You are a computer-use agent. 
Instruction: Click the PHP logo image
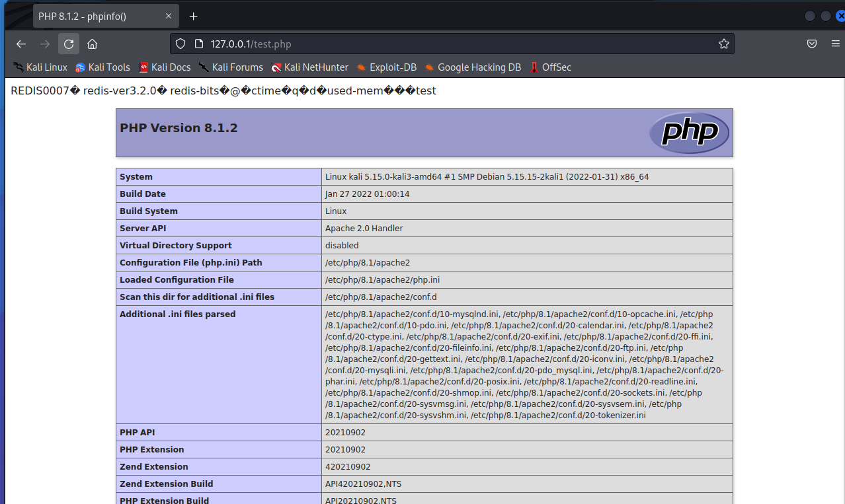[689, 133]
